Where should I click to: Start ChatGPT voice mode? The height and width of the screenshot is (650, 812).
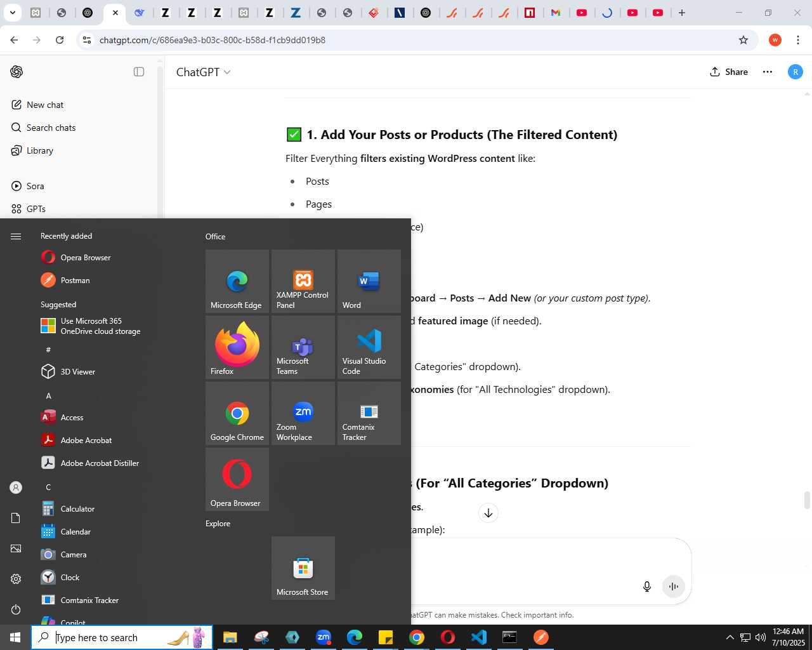[674, 587]
